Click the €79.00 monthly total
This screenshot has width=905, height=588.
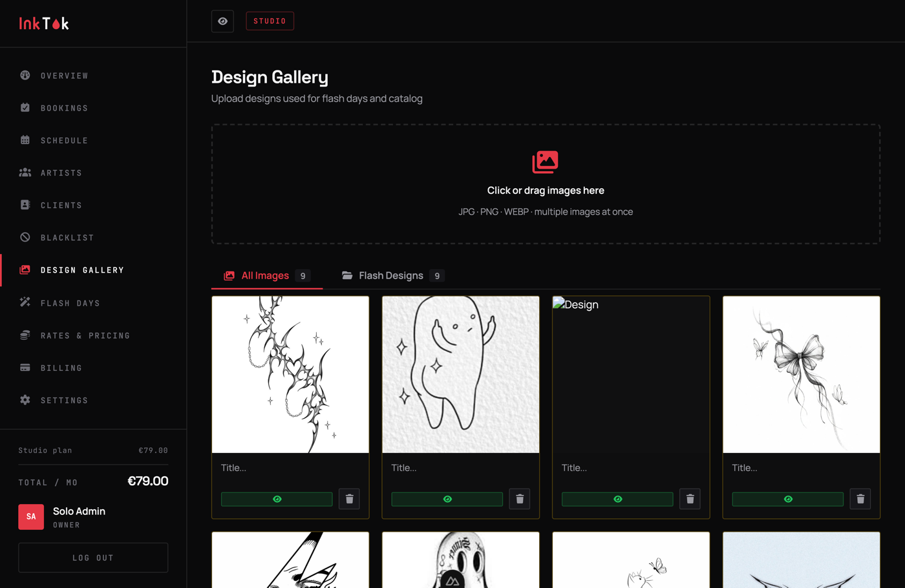coord(148,481)
